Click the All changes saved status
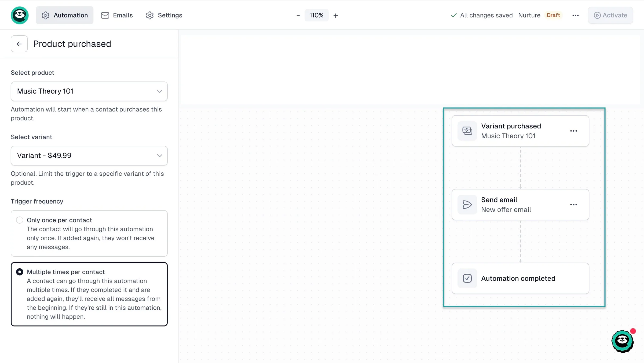The width and height of the screenshot is (644, 363). pyautogui.click(x=482, y=15)
